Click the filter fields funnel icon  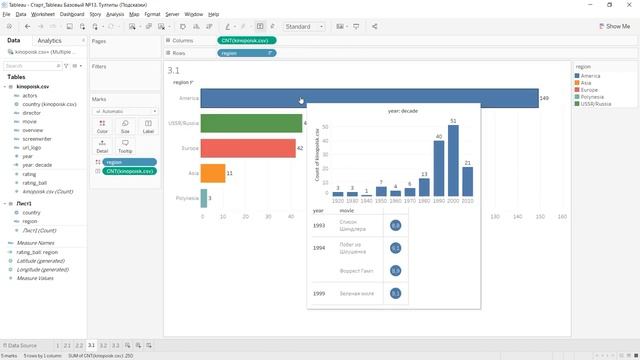[66, 66]
